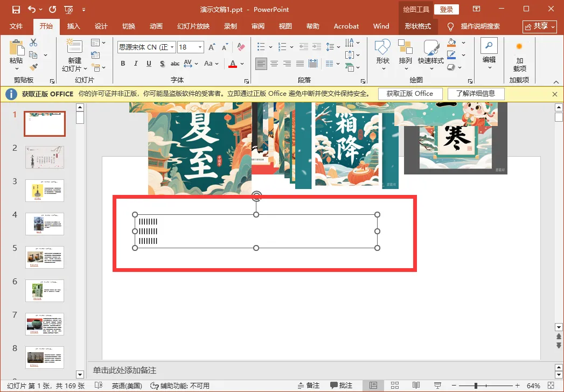Click the Undo arrow icon
The height and width of the screenshot is (392, 564).
[32, 9]
